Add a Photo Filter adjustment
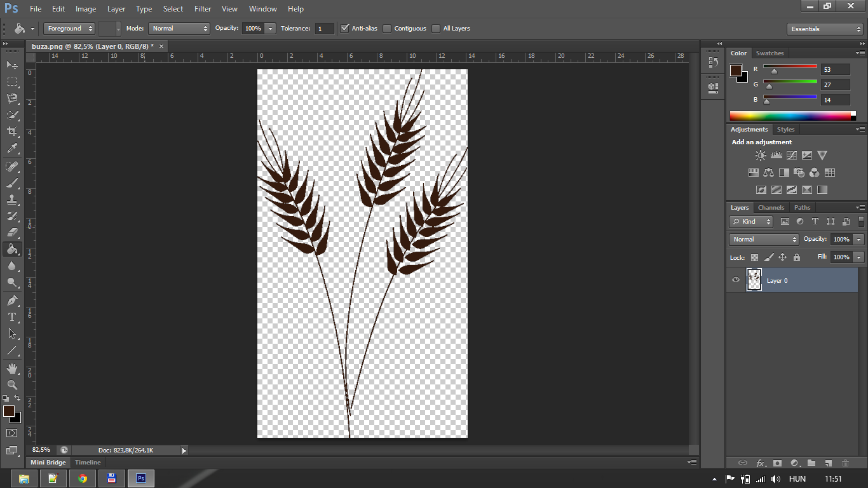Viewport: 868px width, 488px height. tap(799, 172)
